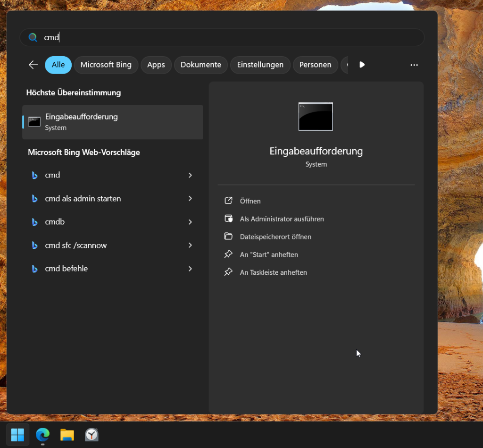The width and height of the screenshot is (483, 448).
Task: Click the back arrow in search panel
Action: click(33, 65)
